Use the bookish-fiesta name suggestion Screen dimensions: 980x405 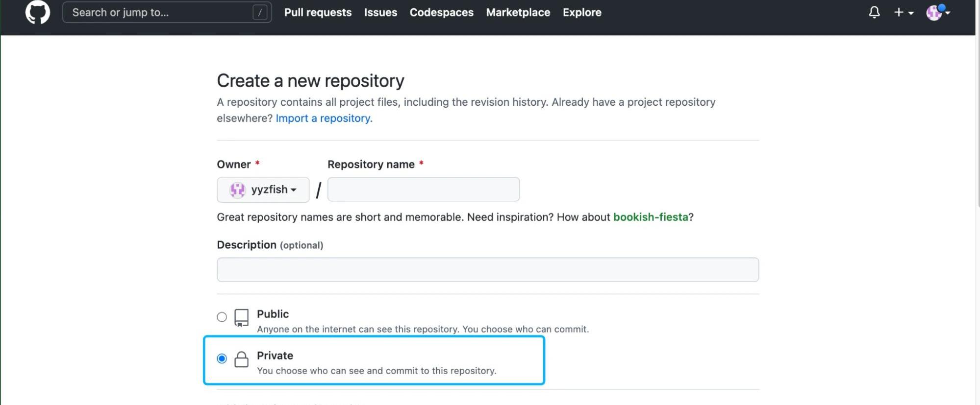tap(651, 217)
